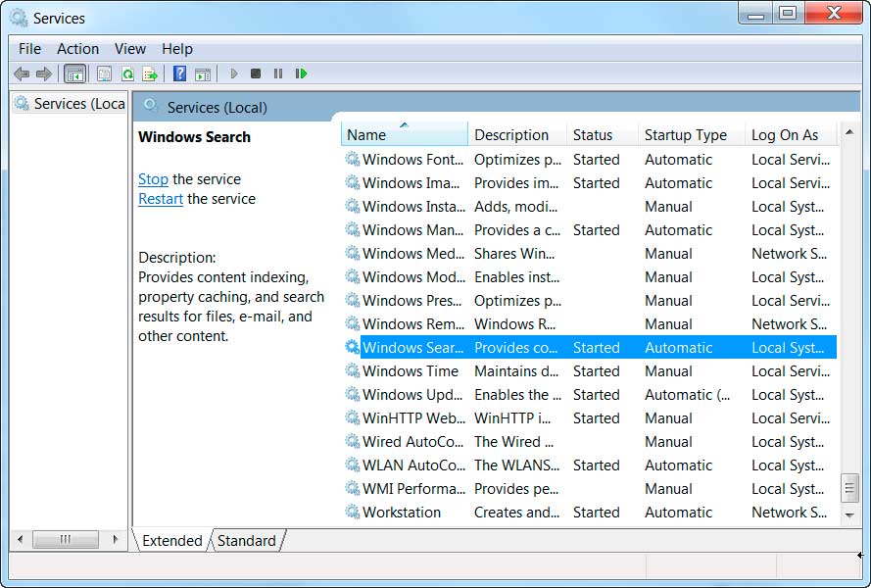Viewport: 871px width, 588px height.
Task: Click the 'Shares Win...' description cell
Action: 513,254
